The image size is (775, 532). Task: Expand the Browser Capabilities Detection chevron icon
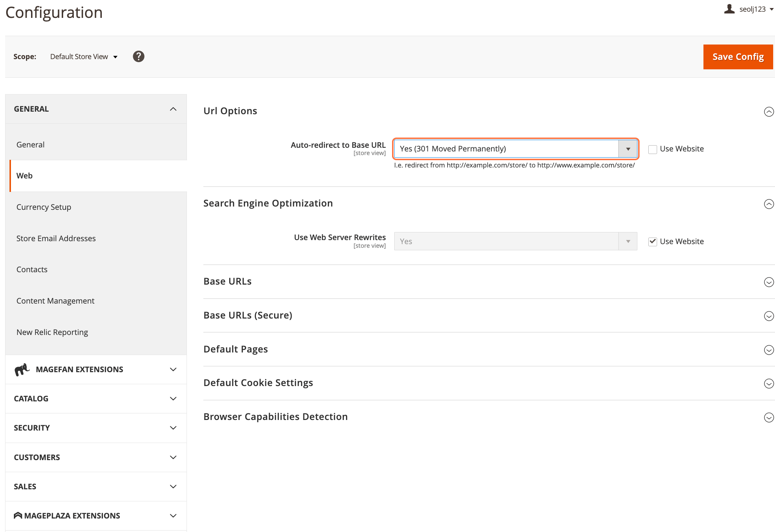[769, 417]
